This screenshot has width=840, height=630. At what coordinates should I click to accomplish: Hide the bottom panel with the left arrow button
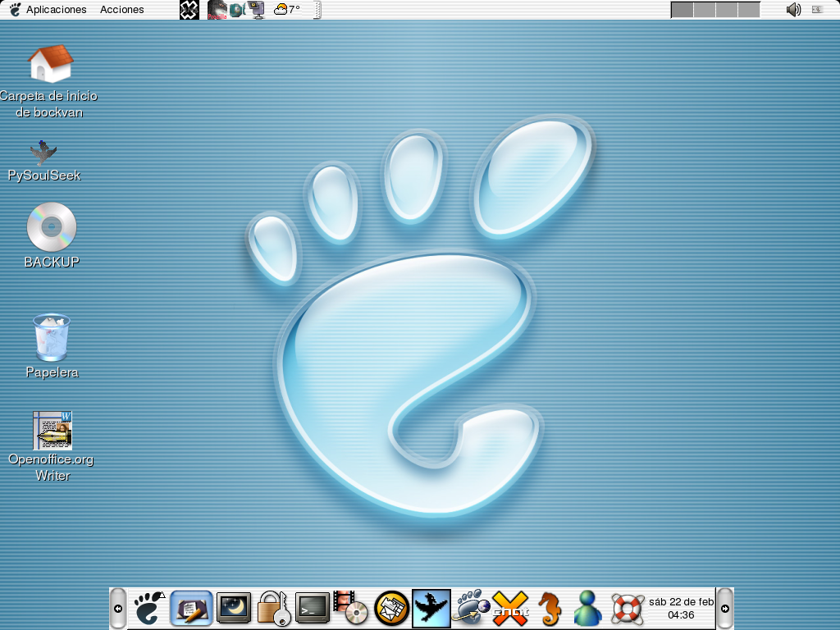click(x=118, y=609)
